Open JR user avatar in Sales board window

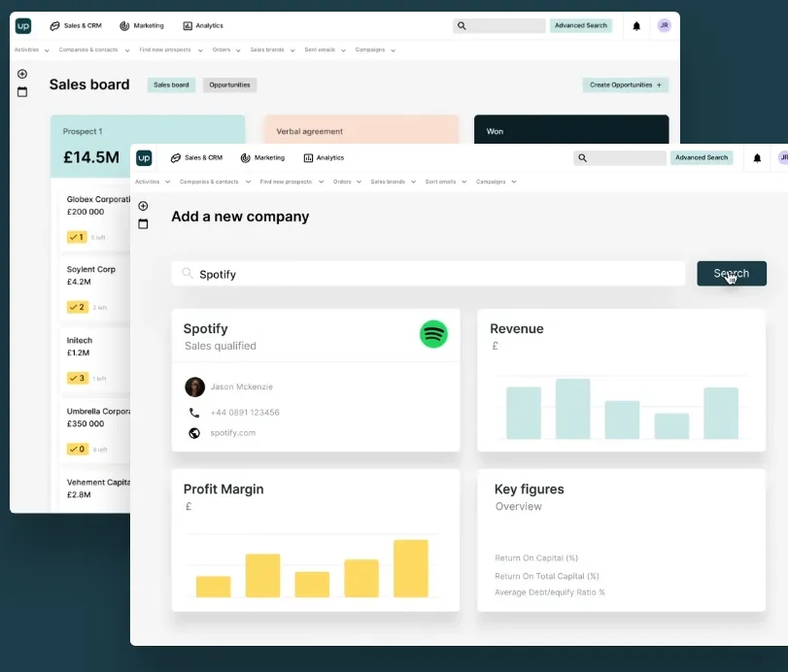click(x=665, y=25)
